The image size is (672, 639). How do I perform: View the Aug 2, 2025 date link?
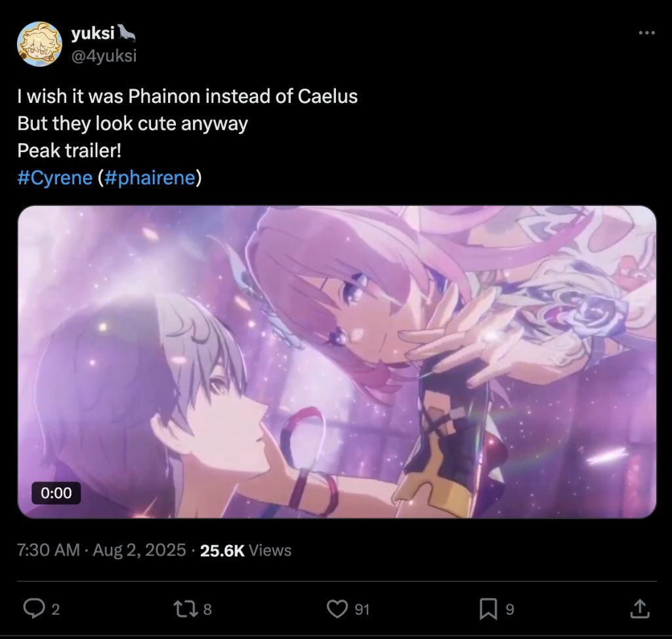139,550
